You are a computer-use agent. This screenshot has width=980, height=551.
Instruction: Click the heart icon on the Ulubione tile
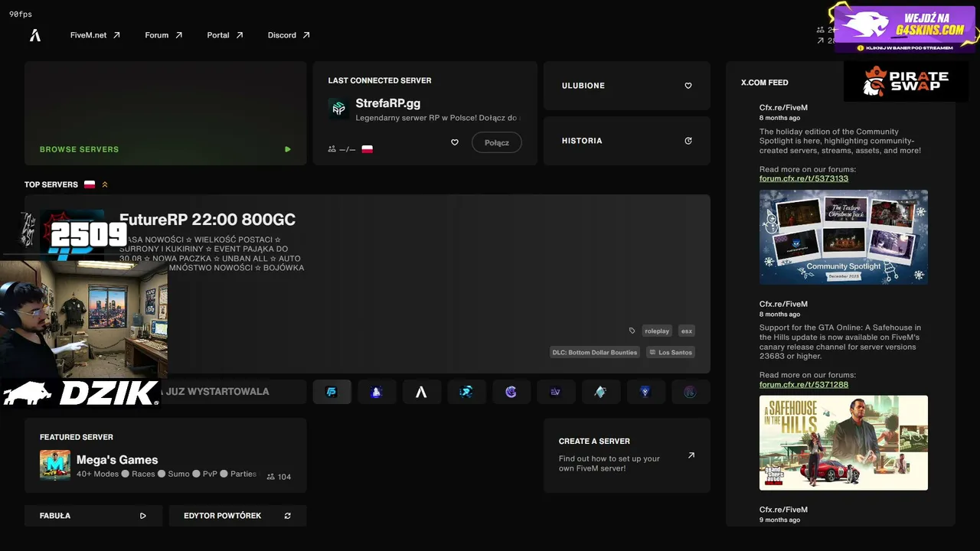[x=688, y=86]
